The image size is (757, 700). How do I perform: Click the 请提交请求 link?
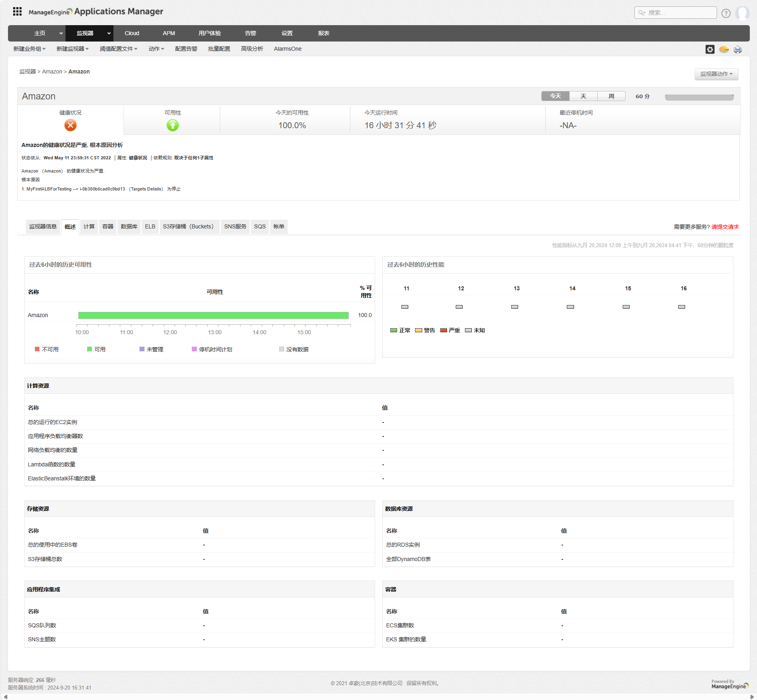point(725,226)
